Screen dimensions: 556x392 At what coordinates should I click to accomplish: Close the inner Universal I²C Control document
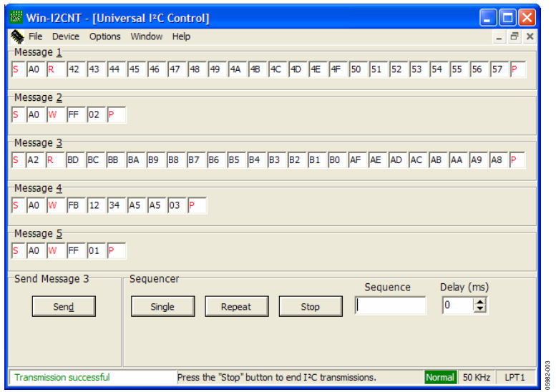[x=530, y=36]
